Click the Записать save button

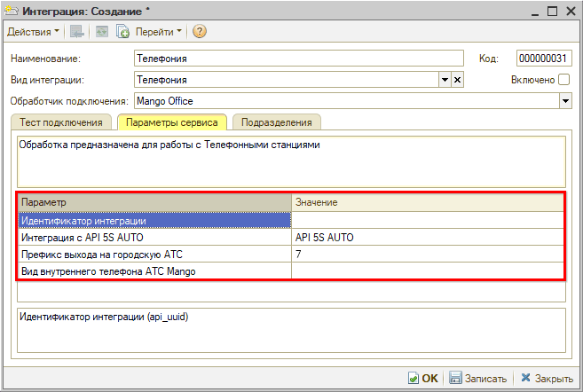click(x=477, y=378)
